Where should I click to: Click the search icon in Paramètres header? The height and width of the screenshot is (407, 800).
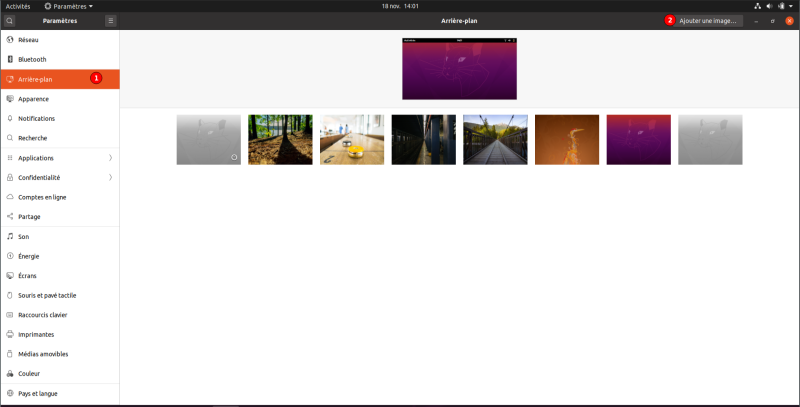[x=9, y=21]
